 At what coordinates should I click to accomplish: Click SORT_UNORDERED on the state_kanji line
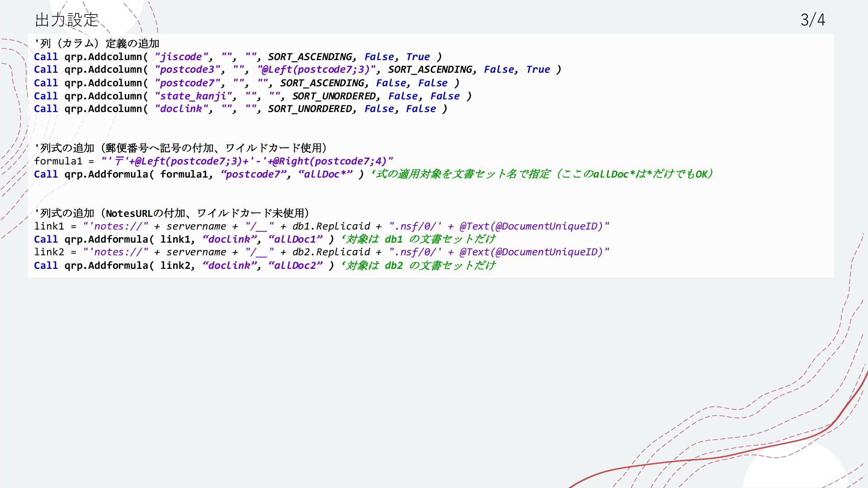[x=334, y=96]
